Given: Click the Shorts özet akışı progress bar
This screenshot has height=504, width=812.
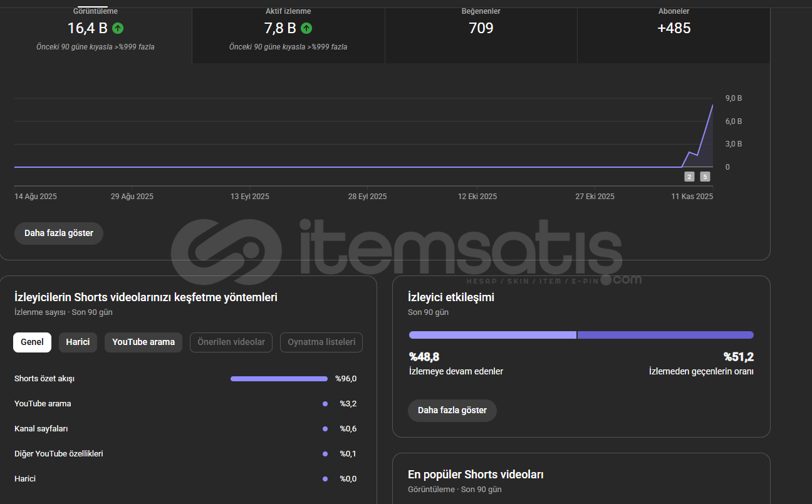Looking at the screenshot, I should tap(279, 379).
